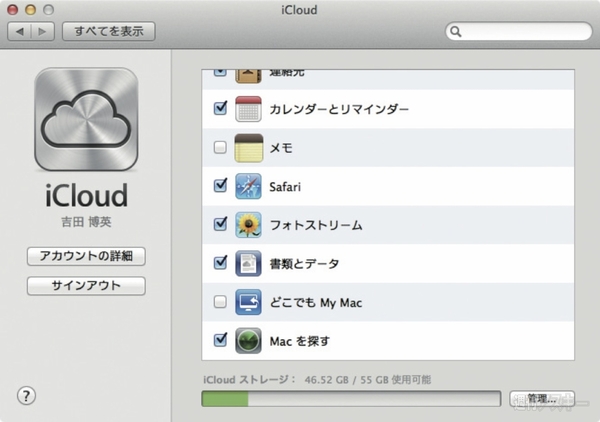Focus the search input field
Screen dimensions: 600x422
(518, 31)
